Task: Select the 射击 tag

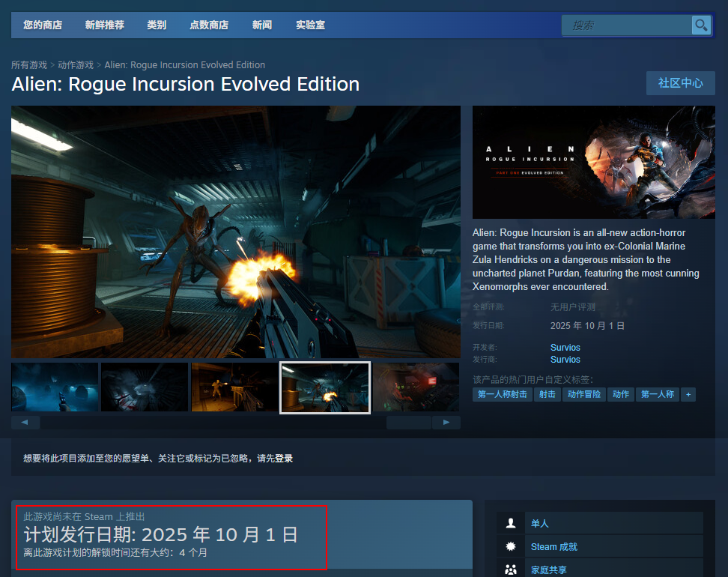Action: coord(547,394)
